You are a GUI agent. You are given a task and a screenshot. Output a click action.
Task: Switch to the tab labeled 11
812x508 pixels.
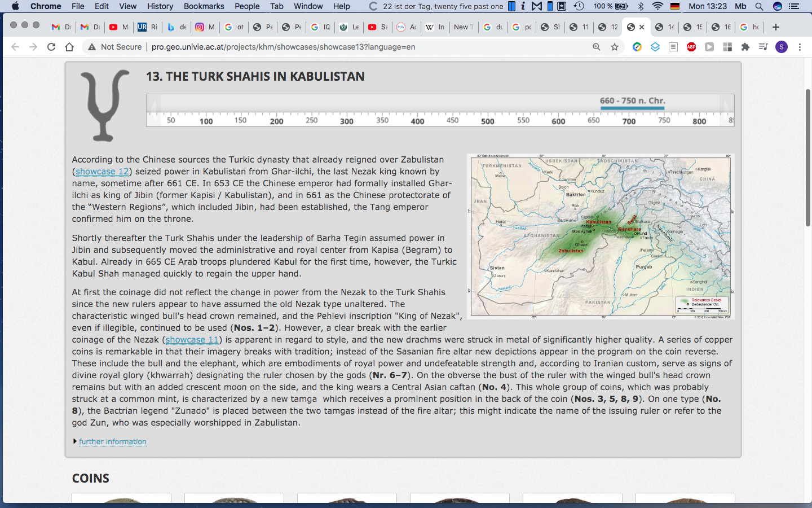(579, 27)
